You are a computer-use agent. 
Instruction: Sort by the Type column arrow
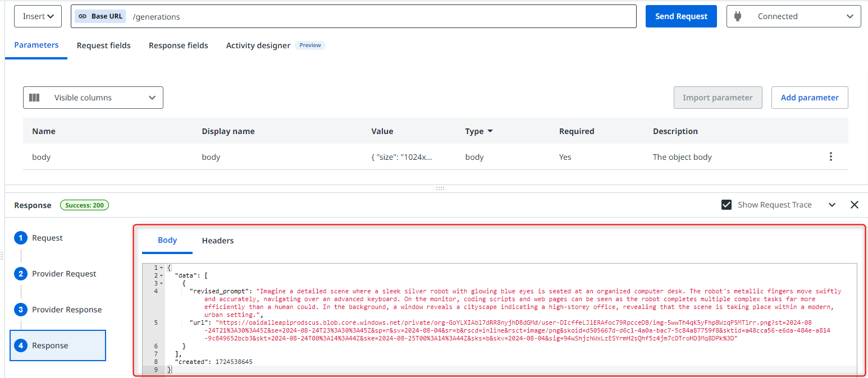(x=490, y=131)
